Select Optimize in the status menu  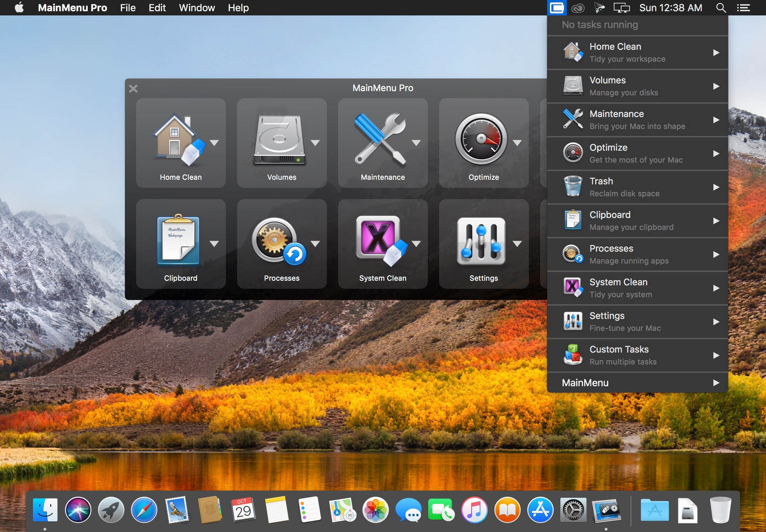pos(637,154)
